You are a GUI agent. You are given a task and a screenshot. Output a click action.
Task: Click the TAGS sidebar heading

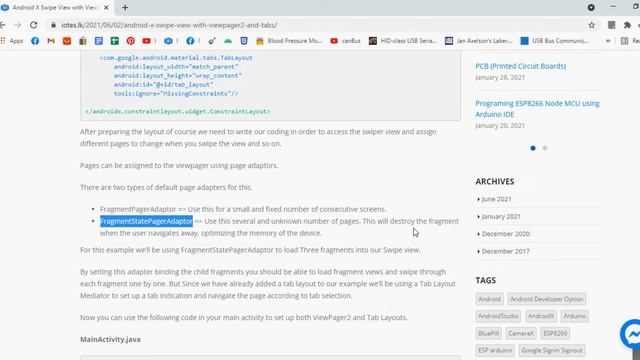[485, 280]
